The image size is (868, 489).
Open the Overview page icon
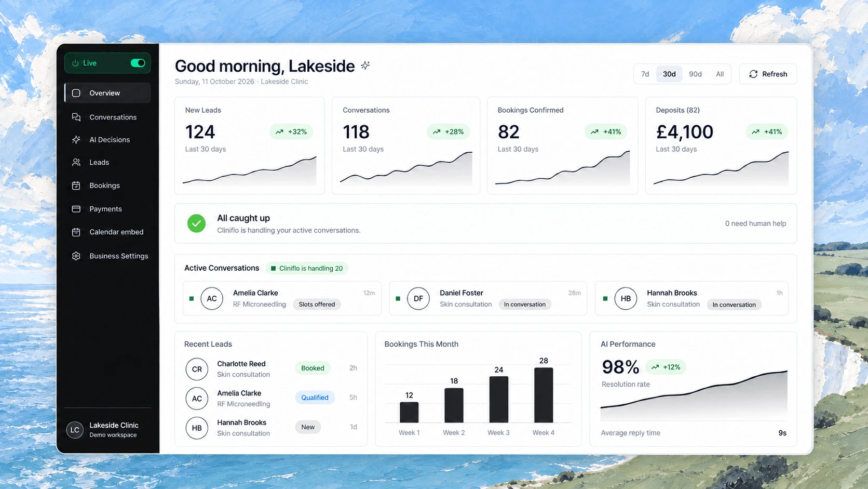click(x=76, y=93)
